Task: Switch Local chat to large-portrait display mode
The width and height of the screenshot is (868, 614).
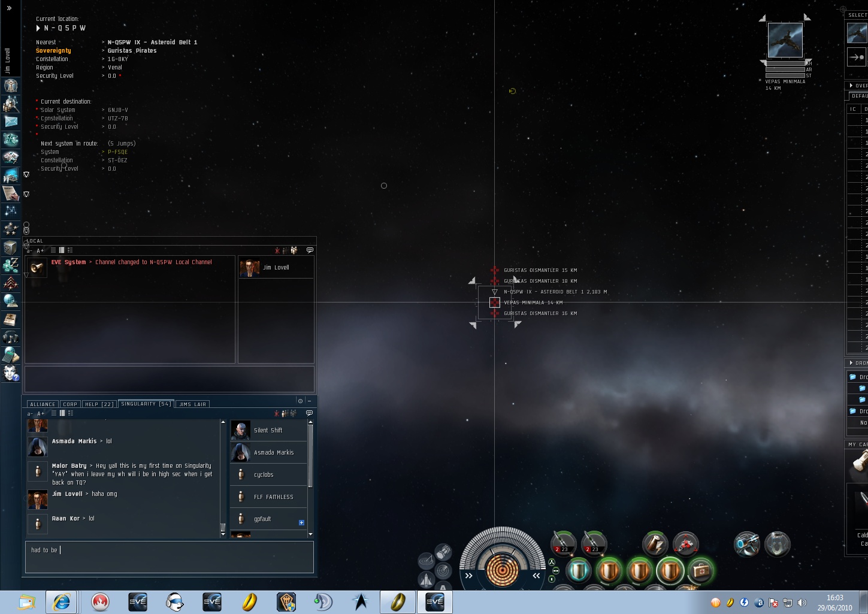Action: click(x=70, y=250)
